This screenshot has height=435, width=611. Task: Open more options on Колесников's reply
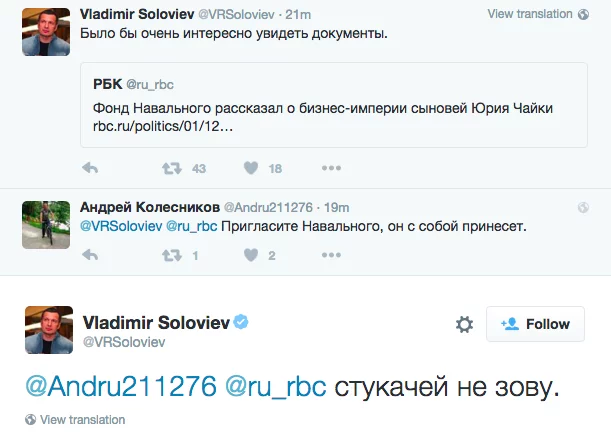[x=331, y=256]
